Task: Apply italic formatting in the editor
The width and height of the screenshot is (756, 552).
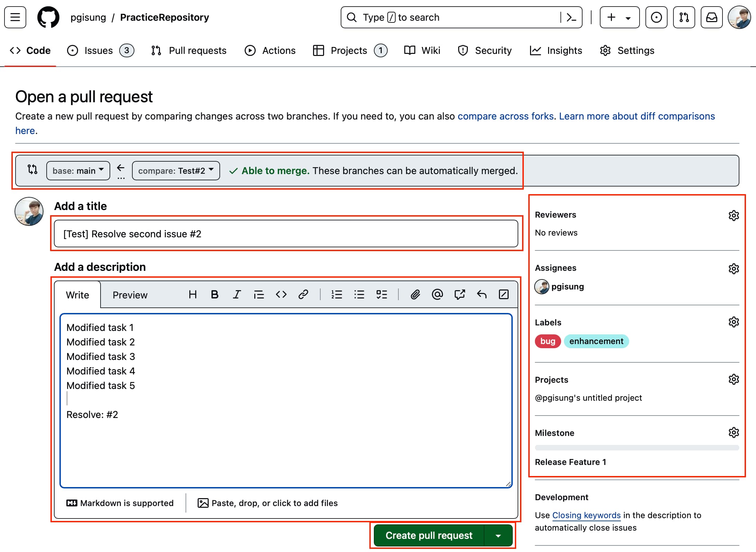Action: [x=237, y=294]
